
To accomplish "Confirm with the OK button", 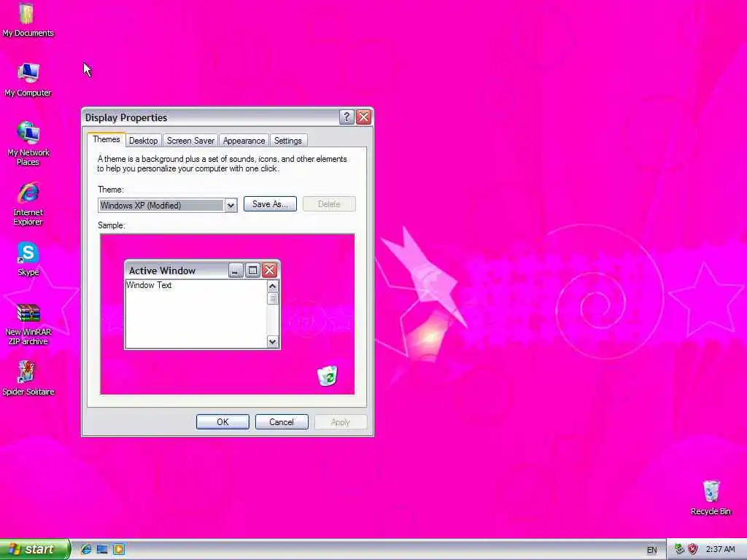I will (222, 422).
